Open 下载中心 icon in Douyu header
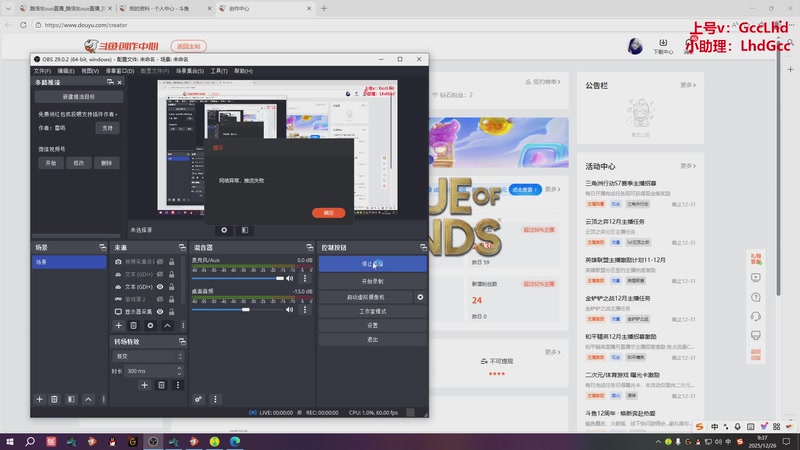800x450 pixels. click(x=663, y=46)
